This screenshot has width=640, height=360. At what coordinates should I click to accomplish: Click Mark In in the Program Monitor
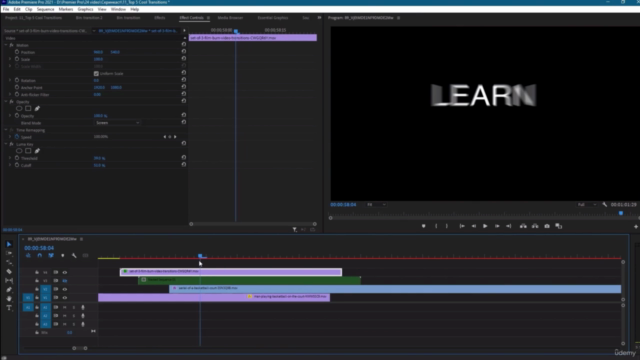[x=436, y=226]
